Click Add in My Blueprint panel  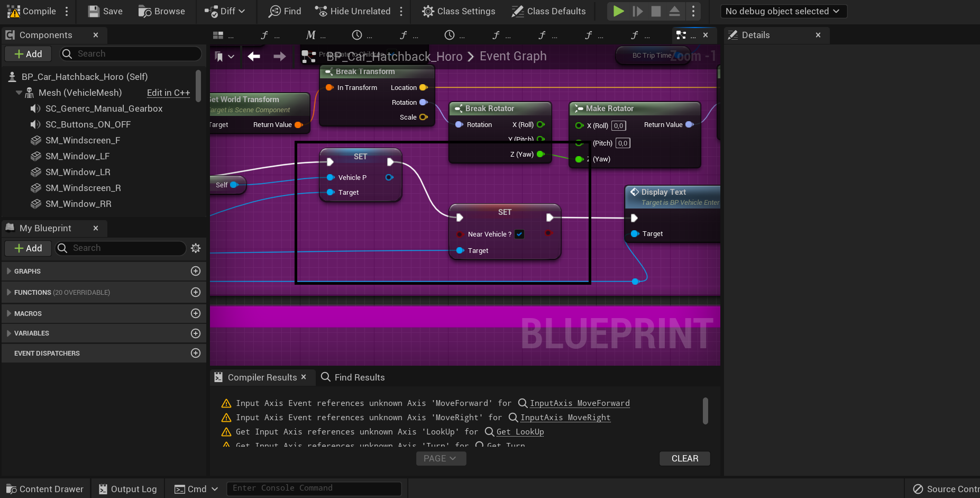pos(28,248)
